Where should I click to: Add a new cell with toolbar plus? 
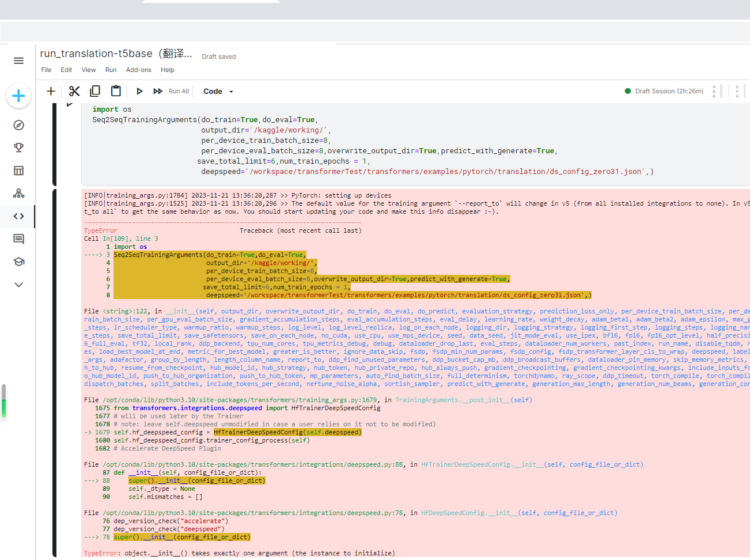(x=51, y=91)
